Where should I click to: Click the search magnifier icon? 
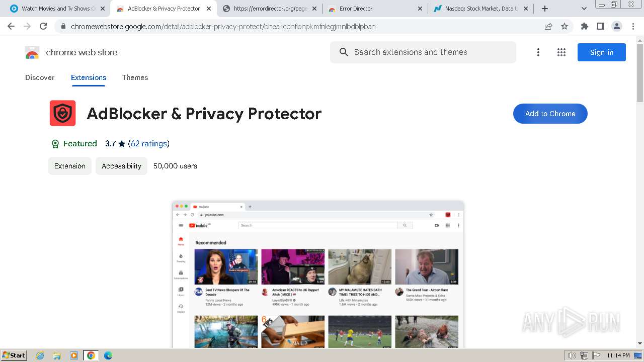(344, 52)
